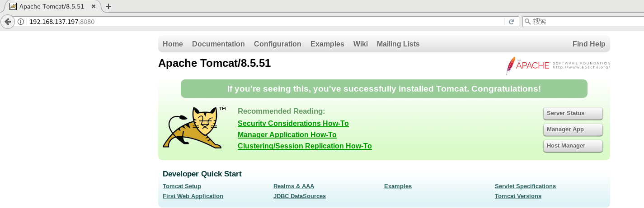The height and width of the screenshot is (208, 644).
Task: Open JDBC DataSources link
Action: [x=300, y=196]
